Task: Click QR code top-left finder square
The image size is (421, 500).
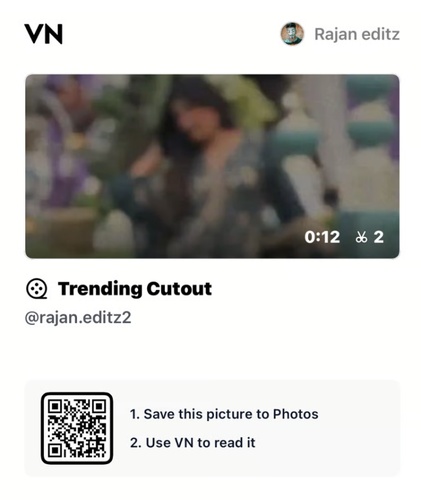Action: [x=55, y=407]
